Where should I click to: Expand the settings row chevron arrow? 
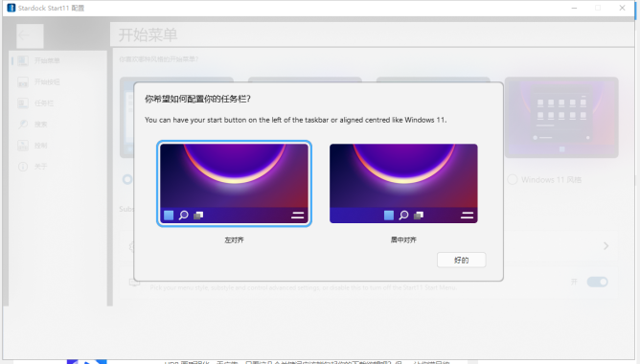click(606, 246)
